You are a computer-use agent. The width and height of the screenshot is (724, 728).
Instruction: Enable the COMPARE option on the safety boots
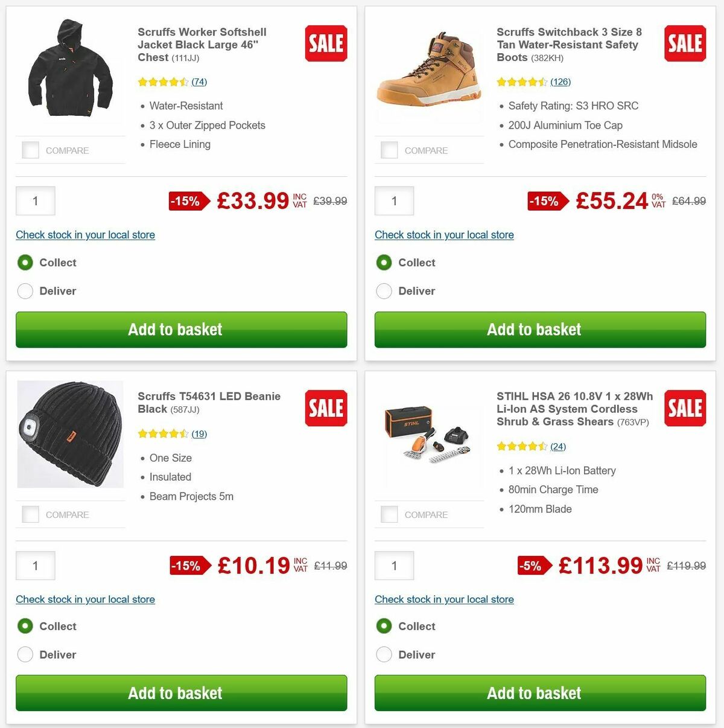(389, 150)
